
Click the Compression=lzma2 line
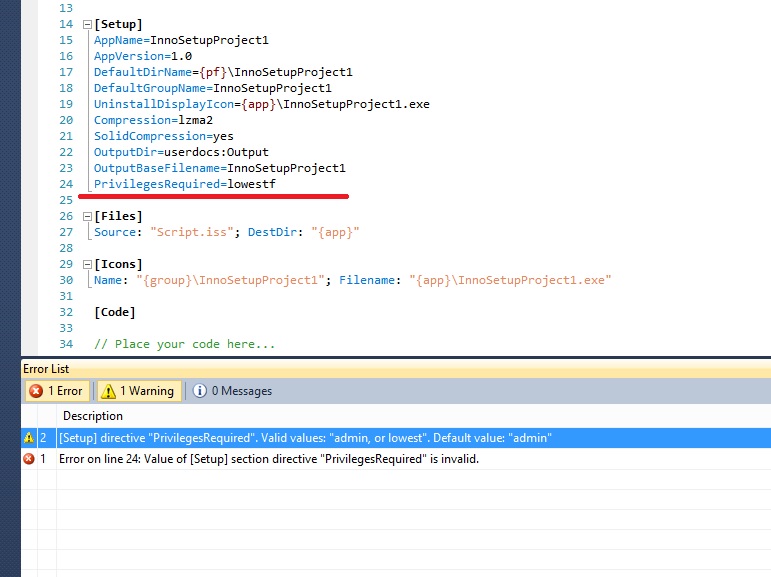[x=153, y=121]
